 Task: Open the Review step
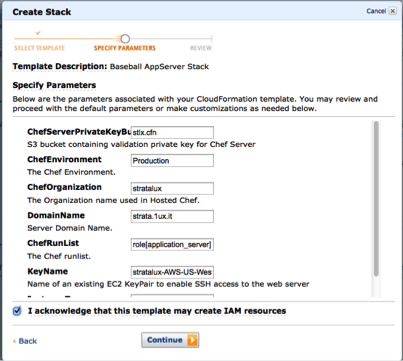201,48
